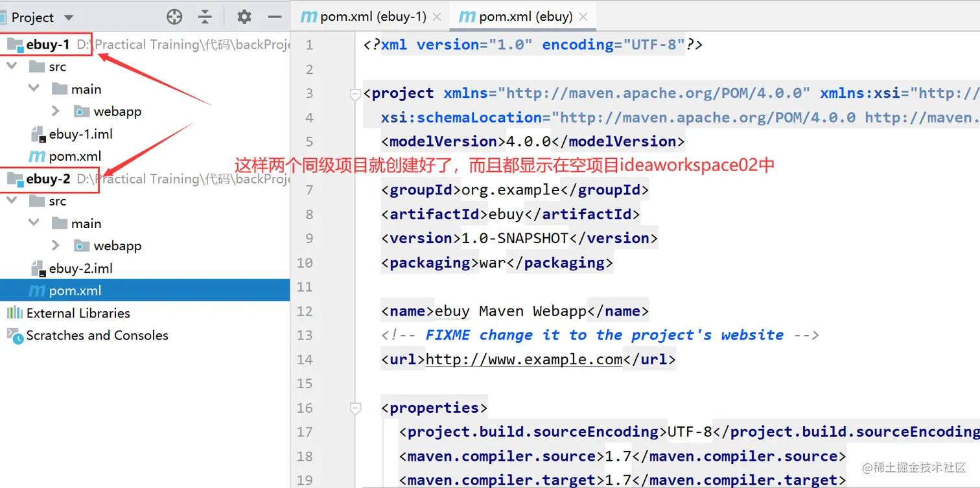Open the http://www.example.com url link
The height and width of the screenshot is (488, 980).
pos(524,359)
